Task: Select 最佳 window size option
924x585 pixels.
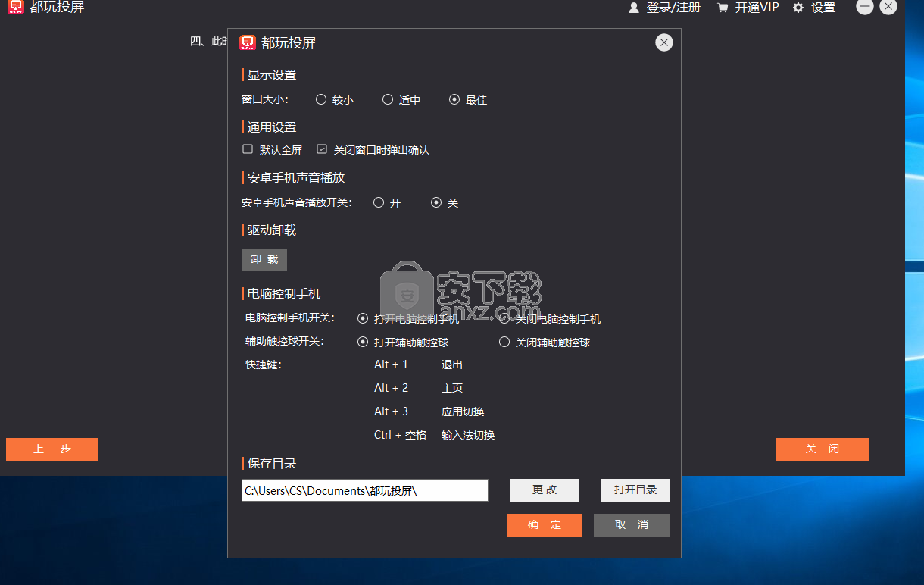Action: [454, 99]
